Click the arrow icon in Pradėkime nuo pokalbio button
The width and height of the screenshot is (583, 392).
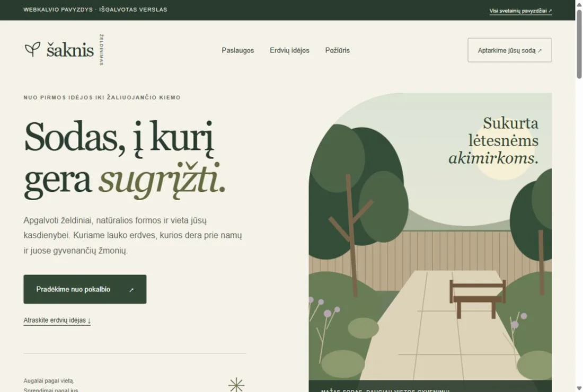[x=131, y=290]
